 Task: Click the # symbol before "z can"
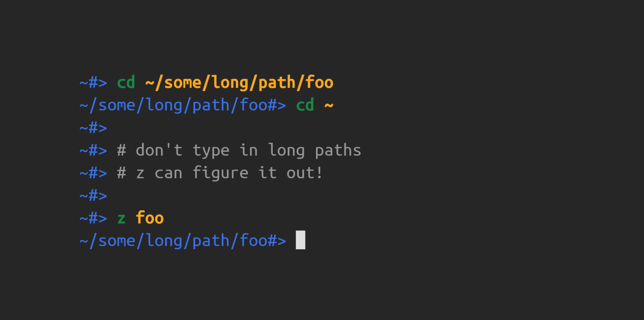121,173
